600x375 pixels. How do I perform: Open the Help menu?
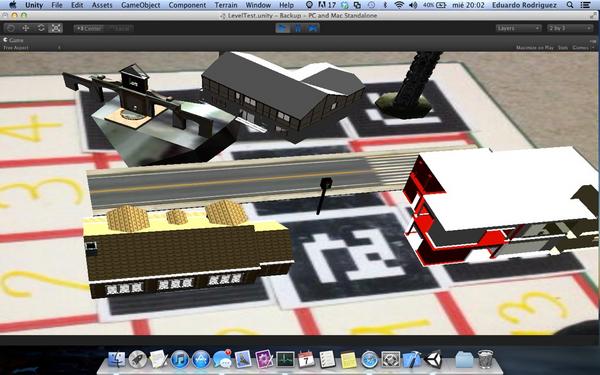click(x=286, y=5)
